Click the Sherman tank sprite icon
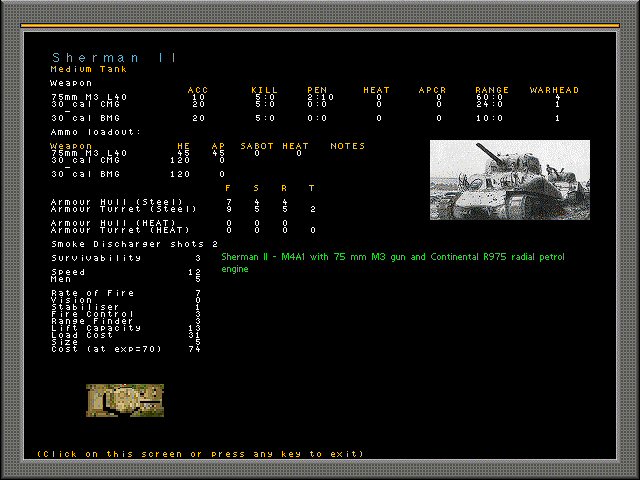This screenshot has height=480, width=640. pos(125,401)
